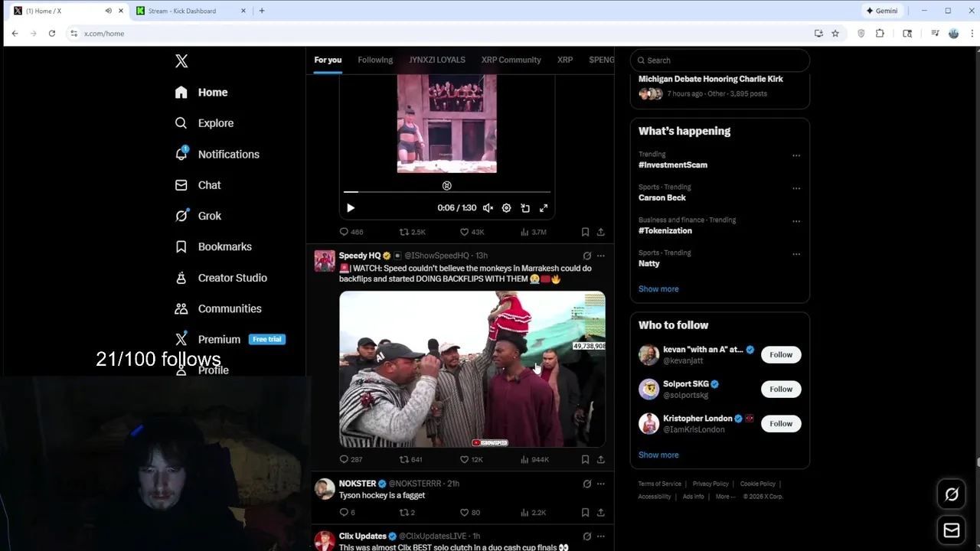Open Bookmarks in sidebar
Image resolution: width=980 pixels, height=551 pixels.
pos(214,246)
